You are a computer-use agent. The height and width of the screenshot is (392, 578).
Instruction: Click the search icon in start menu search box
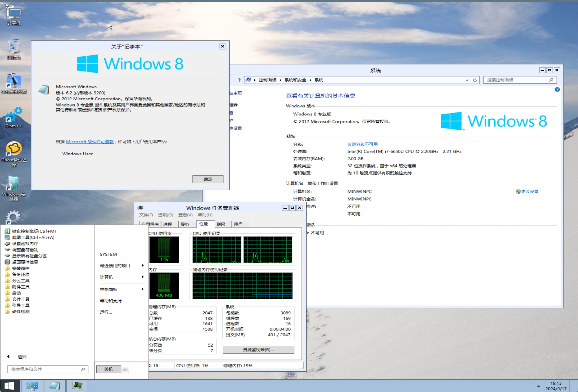(x=83, y=369)
